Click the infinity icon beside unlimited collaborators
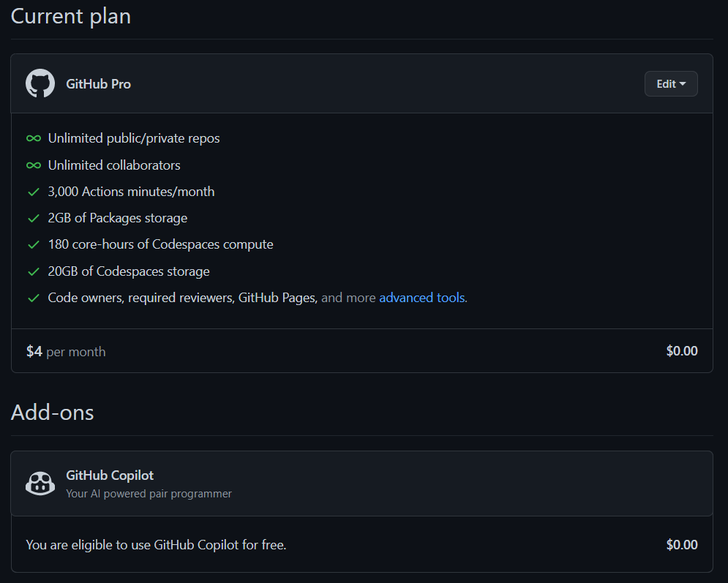 (x=33, y=165)
